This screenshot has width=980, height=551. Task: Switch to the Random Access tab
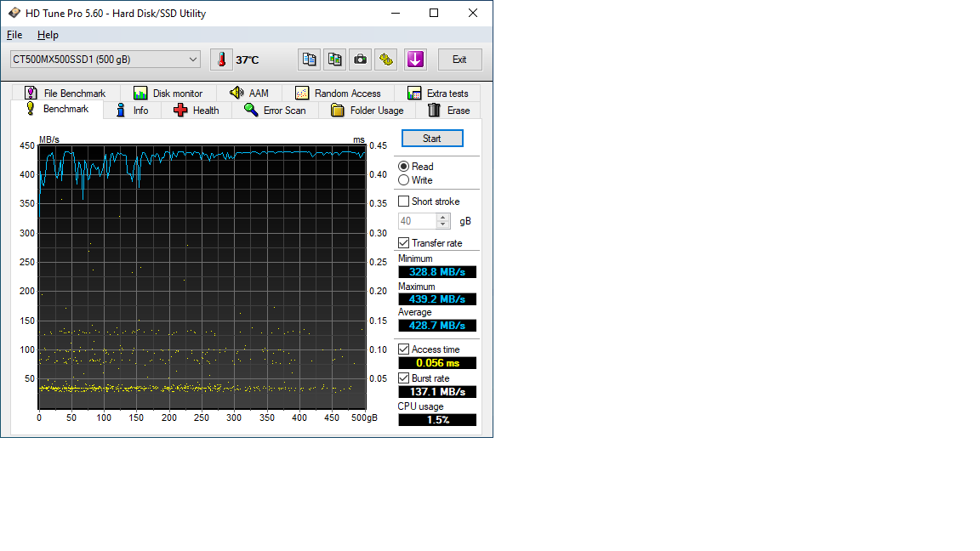pos(338,93)
